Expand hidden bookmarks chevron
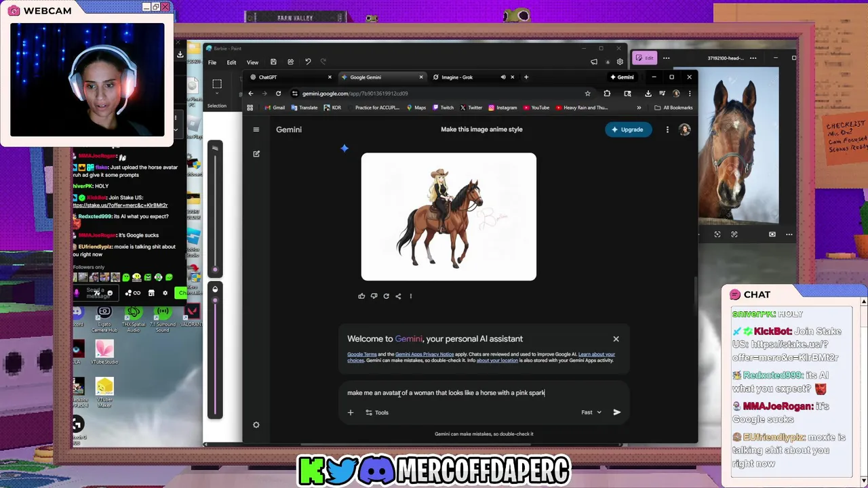 pyautogui.click(x=639, y=108)
